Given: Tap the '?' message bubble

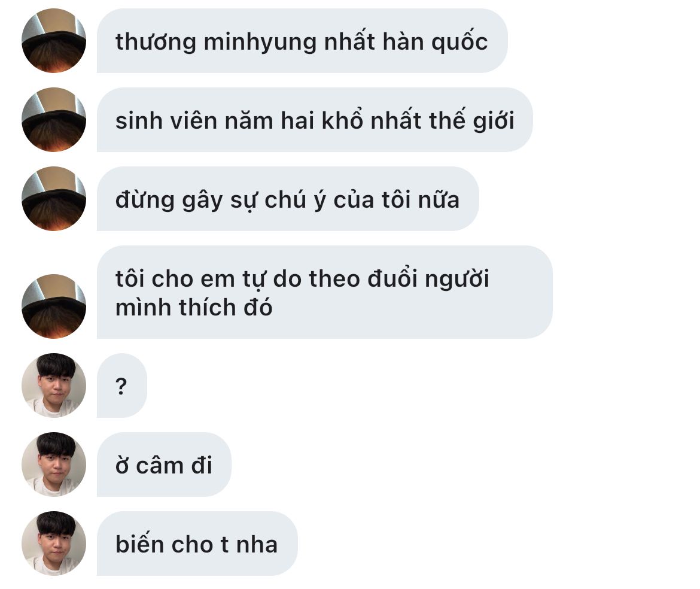Looking at the screenshot, I should (122, 385).
